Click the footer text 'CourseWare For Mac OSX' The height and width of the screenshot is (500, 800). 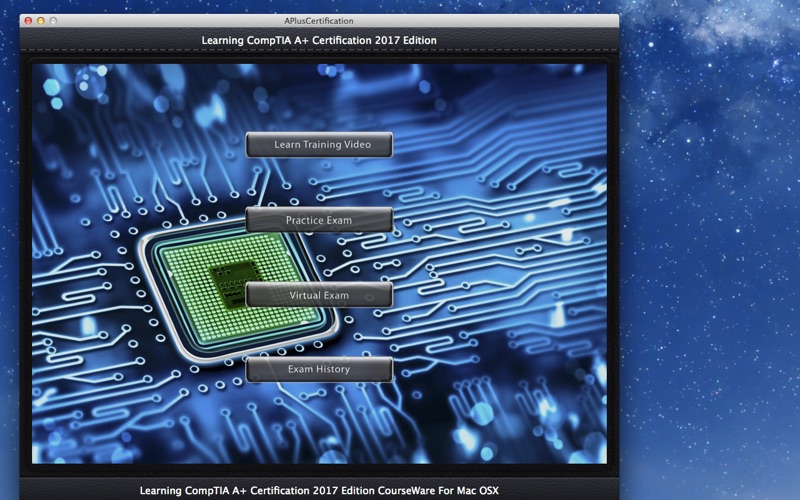(x=440, y=491)
